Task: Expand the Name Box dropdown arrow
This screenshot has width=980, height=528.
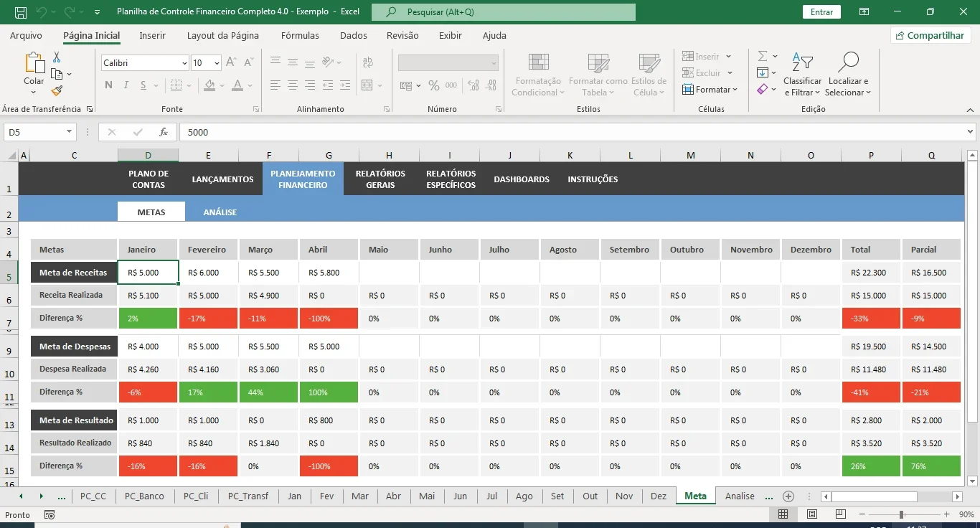Action: click(x=70, y=132)
